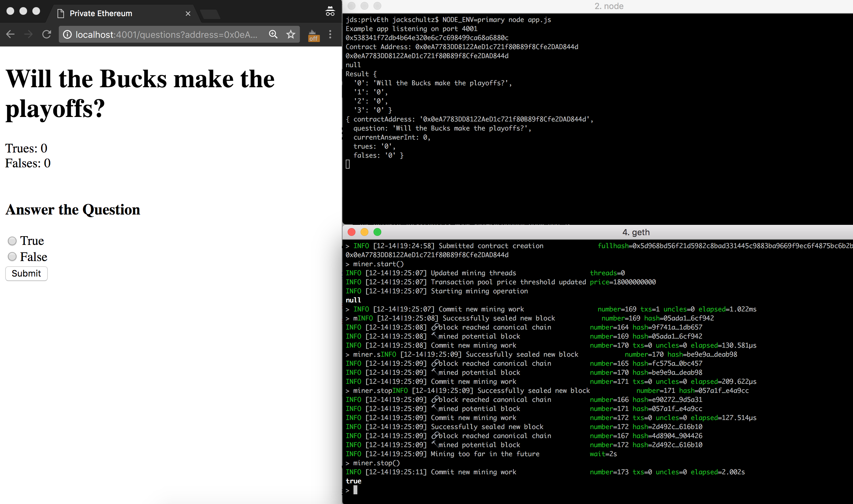Open the Chrome three-dot menu
Screen dimensions: 853x504
[x=330, y=34]
